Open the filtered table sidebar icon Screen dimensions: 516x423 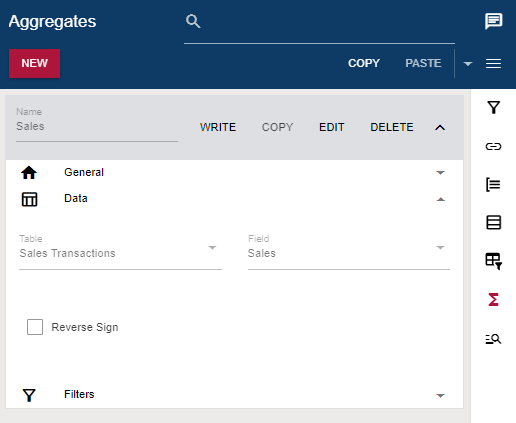pos(494,261)
